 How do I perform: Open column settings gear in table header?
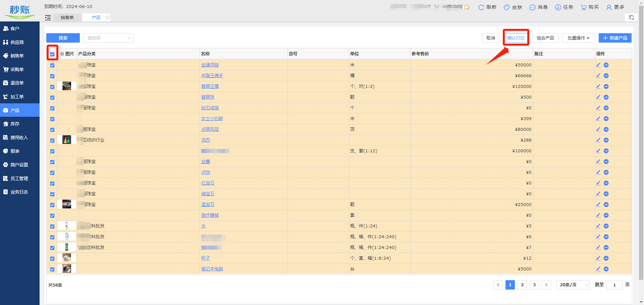tap(62, 54)
